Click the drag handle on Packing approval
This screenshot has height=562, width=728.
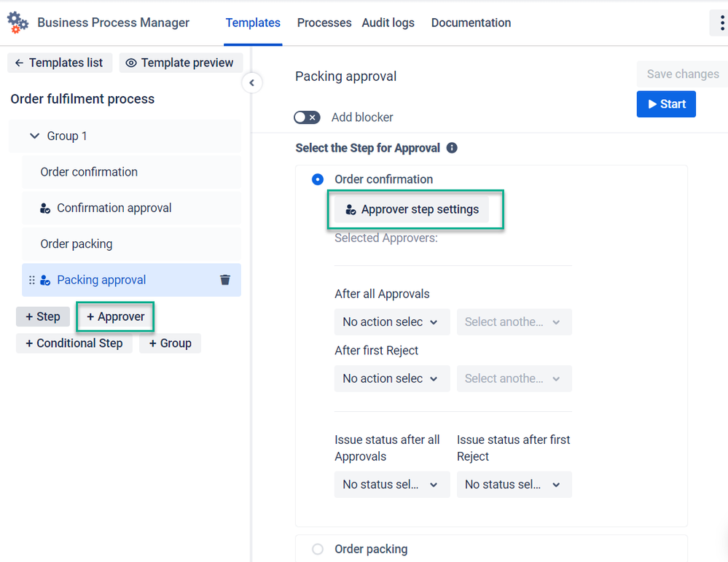31,280
